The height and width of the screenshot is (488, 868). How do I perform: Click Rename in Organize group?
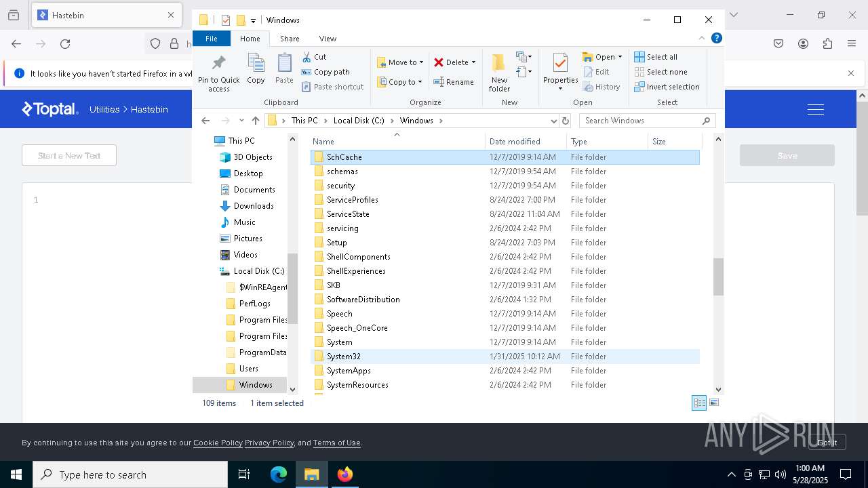(x=454, y=82)
